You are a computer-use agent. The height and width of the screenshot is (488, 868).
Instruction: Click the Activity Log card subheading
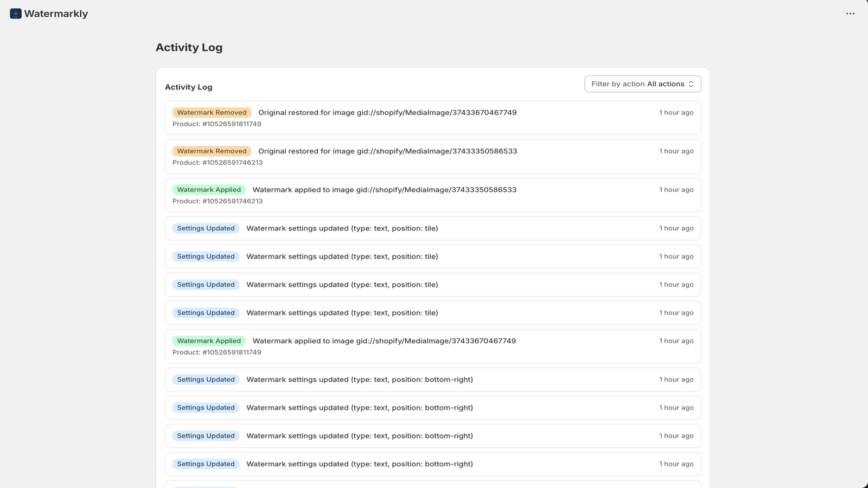point(188,87)
